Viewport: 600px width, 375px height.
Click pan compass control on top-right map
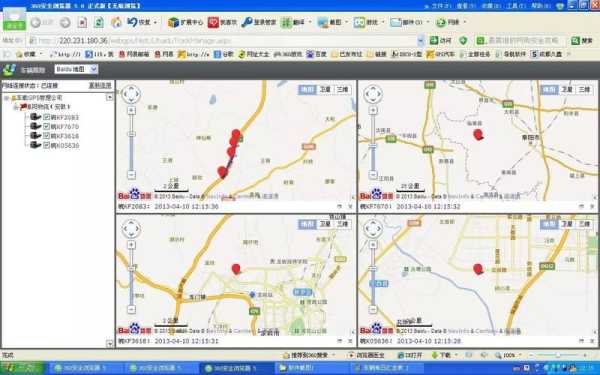tap(373, 94)
